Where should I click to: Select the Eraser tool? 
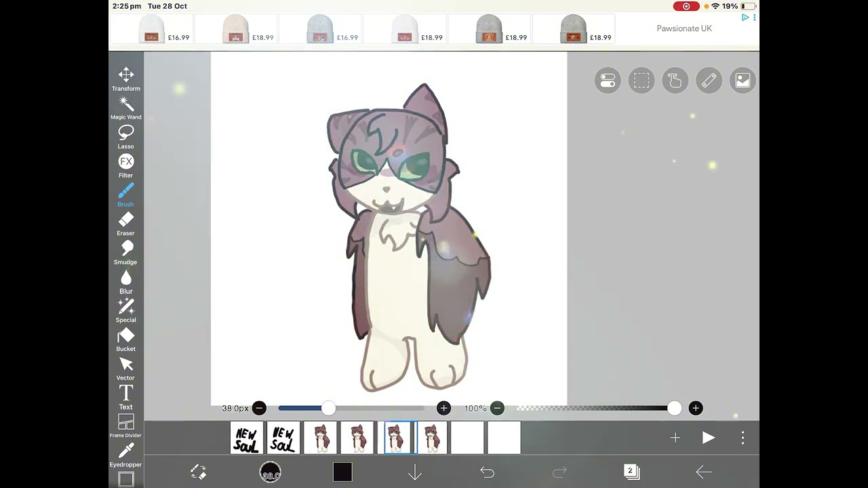tap(126, 224)
